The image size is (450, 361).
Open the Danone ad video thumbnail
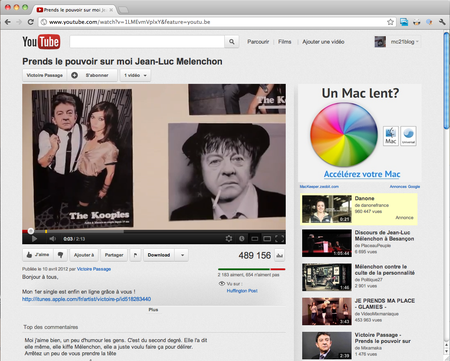(327, 209)
